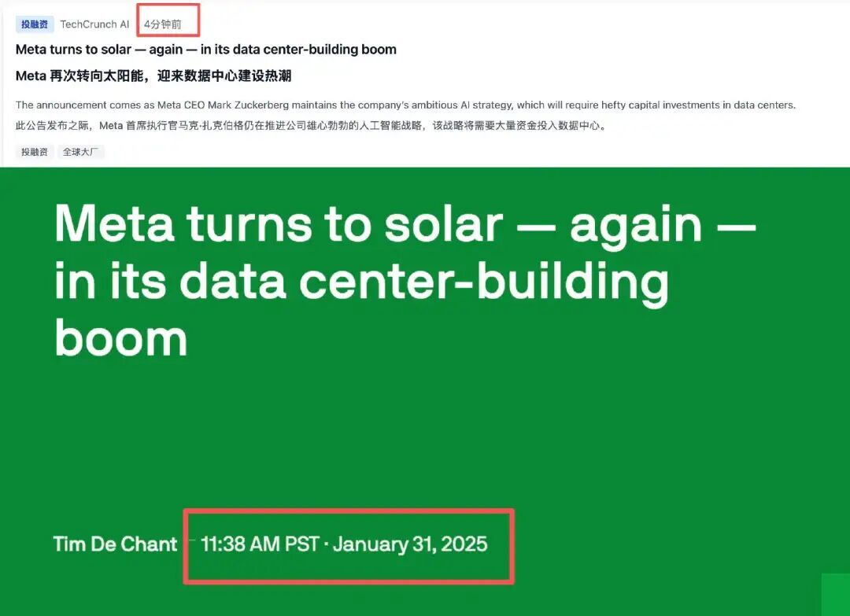Screen dimensions: 850x616
Task: Click the 4分钟前 timestamp
Action: point(163,24)
